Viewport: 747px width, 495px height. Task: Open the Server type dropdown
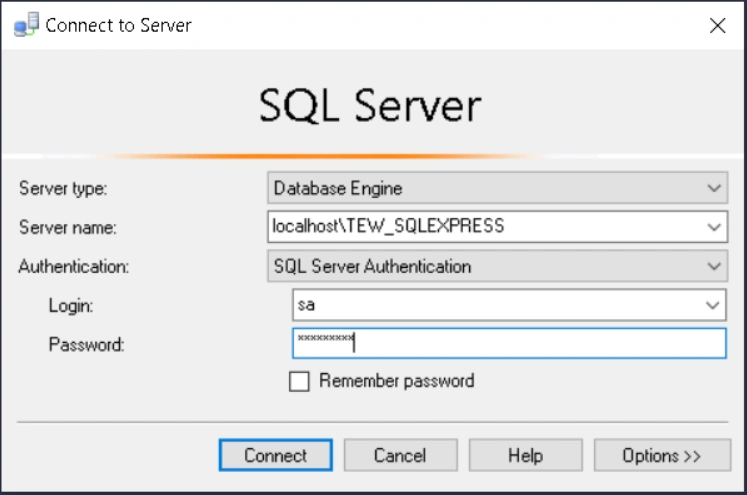pos(497,187)
